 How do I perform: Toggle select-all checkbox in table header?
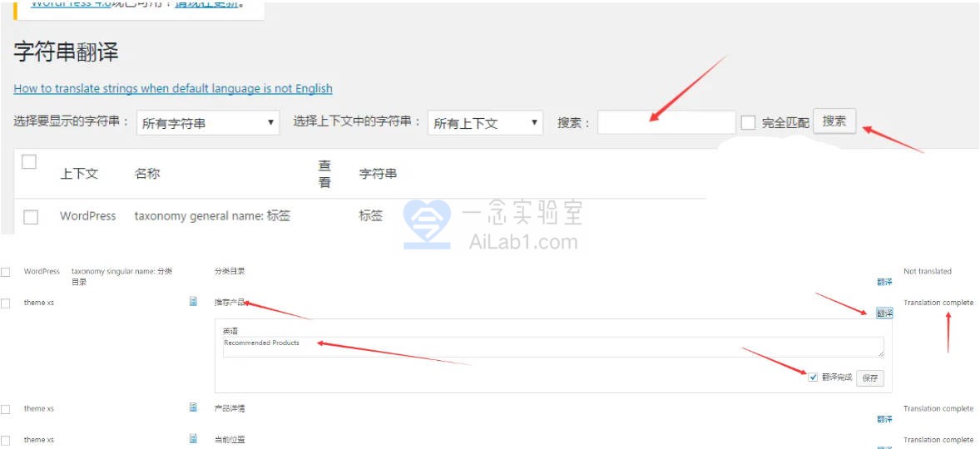click(x=29, y=161)
